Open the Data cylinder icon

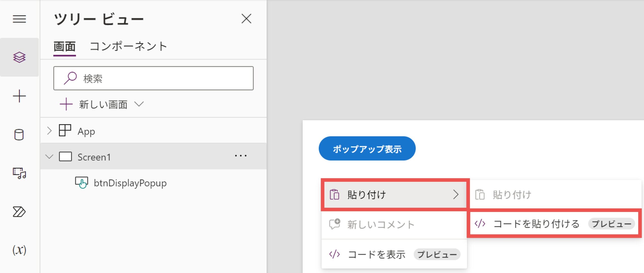pyautogui.click(x=19, y=135)
